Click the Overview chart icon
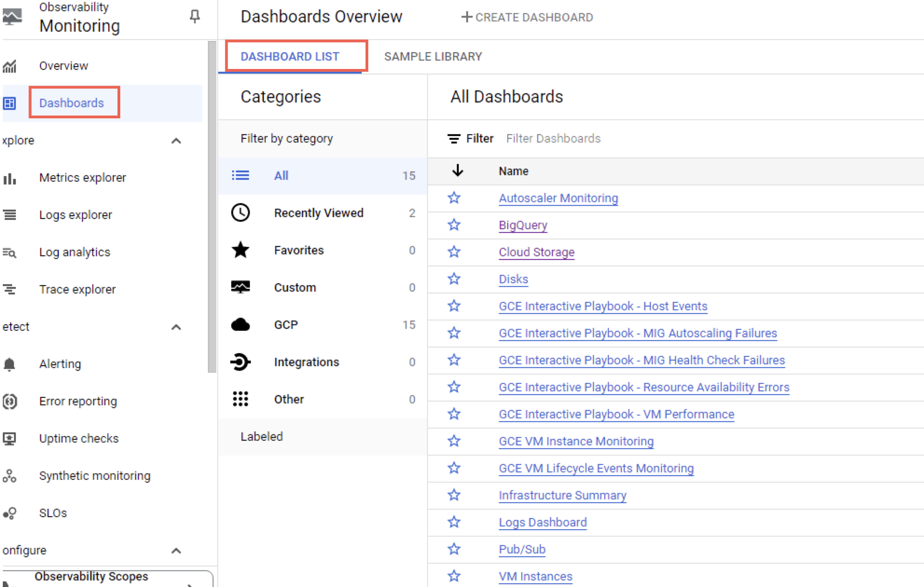924x587 pixels. (x=9, y=66)
